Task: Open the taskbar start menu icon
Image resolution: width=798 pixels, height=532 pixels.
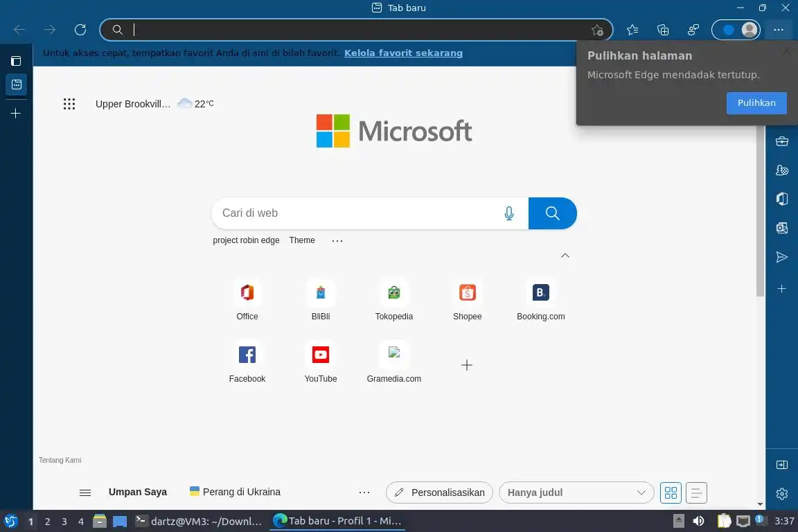Action: point(11,521)
